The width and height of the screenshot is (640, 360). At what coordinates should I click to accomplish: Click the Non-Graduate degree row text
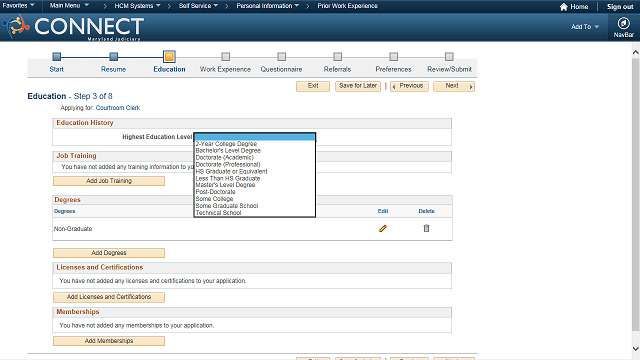(x=73, y=229)
